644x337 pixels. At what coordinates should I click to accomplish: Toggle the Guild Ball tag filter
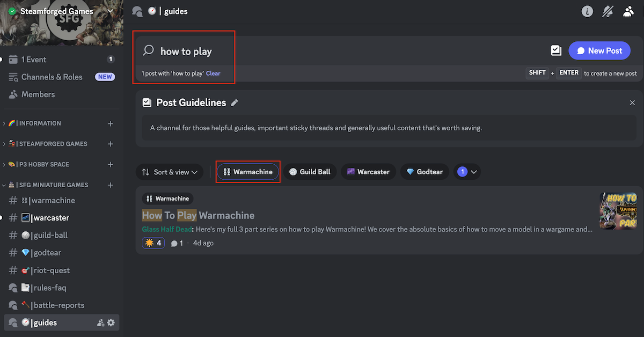[x=310, y=172]
